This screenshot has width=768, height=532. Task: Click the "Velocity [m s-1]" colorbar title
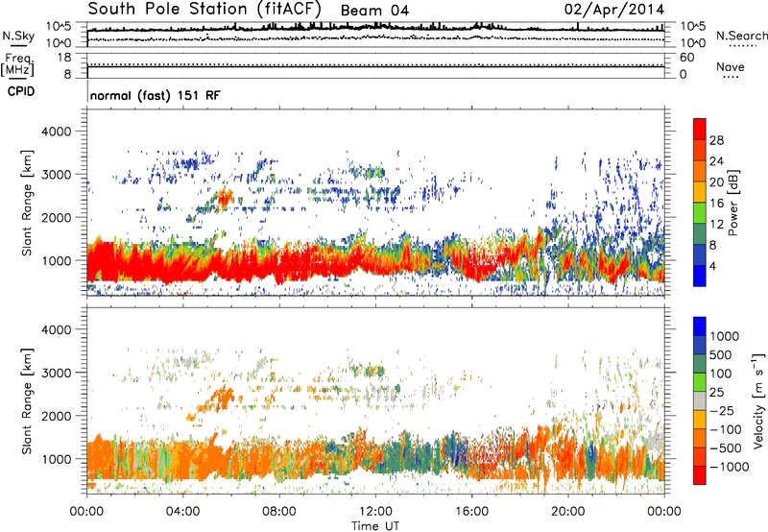pyautogui.click(x=758, y=400)
